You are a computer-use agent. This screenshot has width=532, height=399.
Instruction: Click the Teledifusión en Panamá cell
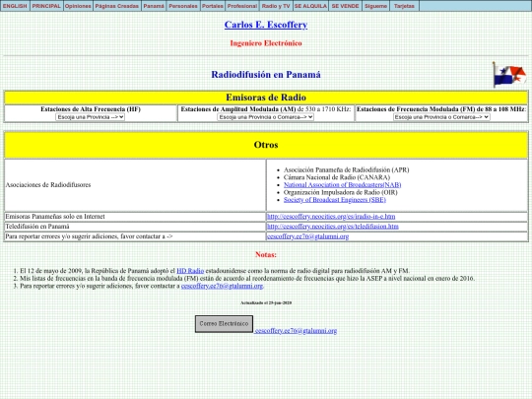[x=135, y=227]
